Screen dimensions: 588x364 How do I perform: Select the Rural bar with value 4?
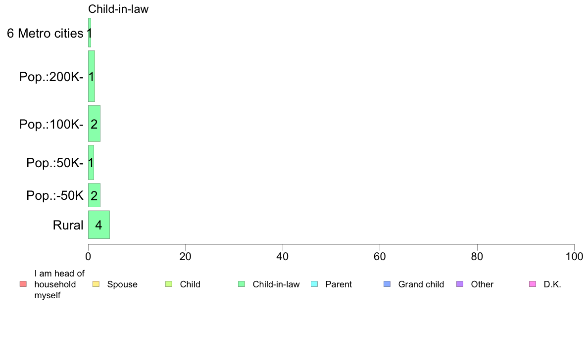99,225
